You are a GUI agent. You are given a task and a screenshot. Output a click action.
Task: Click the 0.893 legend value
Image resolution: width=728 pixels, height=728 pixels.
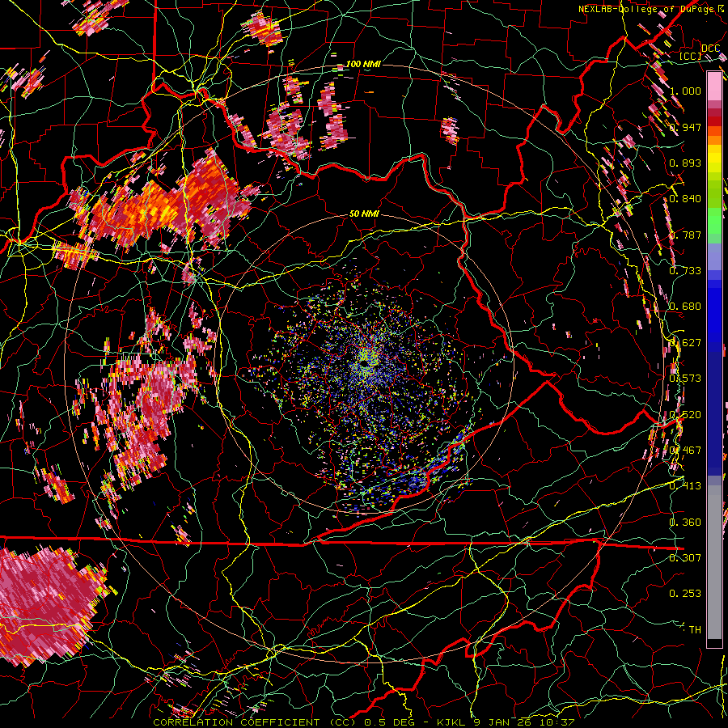click(685, 163)
